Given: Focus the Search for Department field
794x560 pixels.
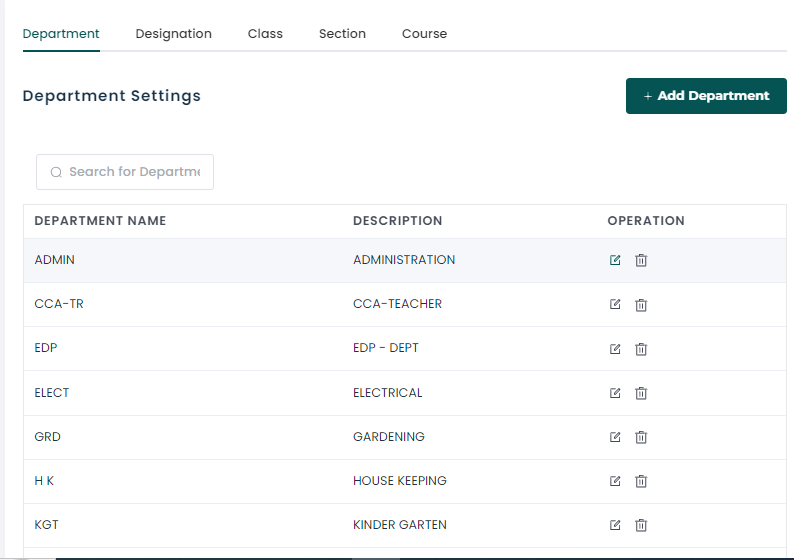Looking at the screenshot, I should tap(125, 172).
